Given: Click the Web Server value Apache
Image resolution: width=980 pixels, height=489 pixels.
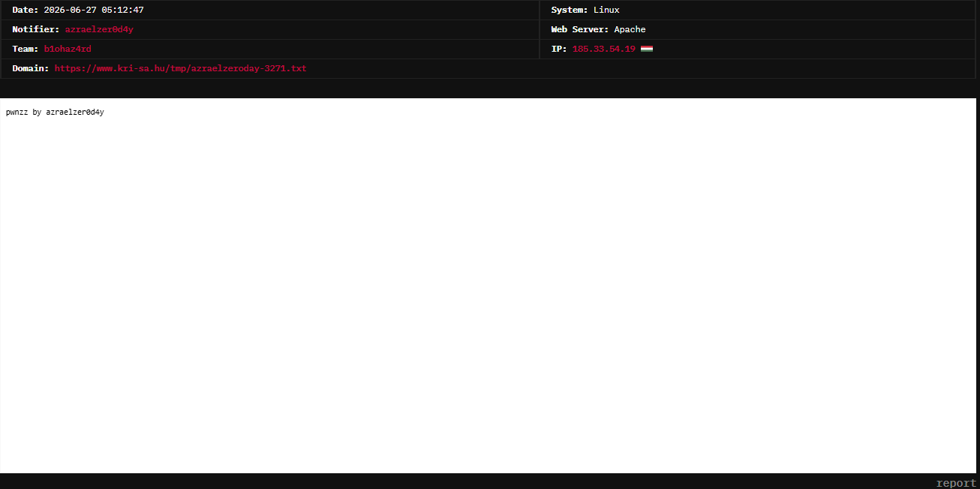Looking at the screenshot, I should coord(630,29).
